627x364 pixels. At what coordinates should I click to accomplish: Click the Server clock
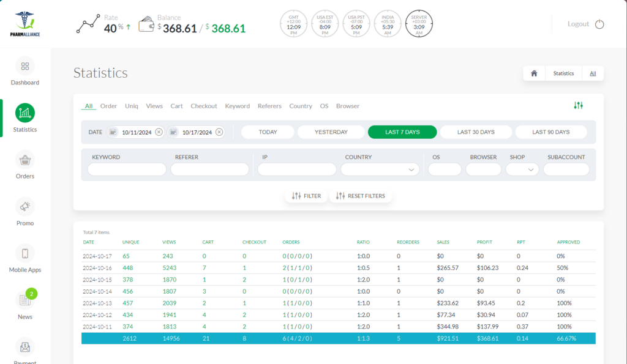tap(419, 24)
